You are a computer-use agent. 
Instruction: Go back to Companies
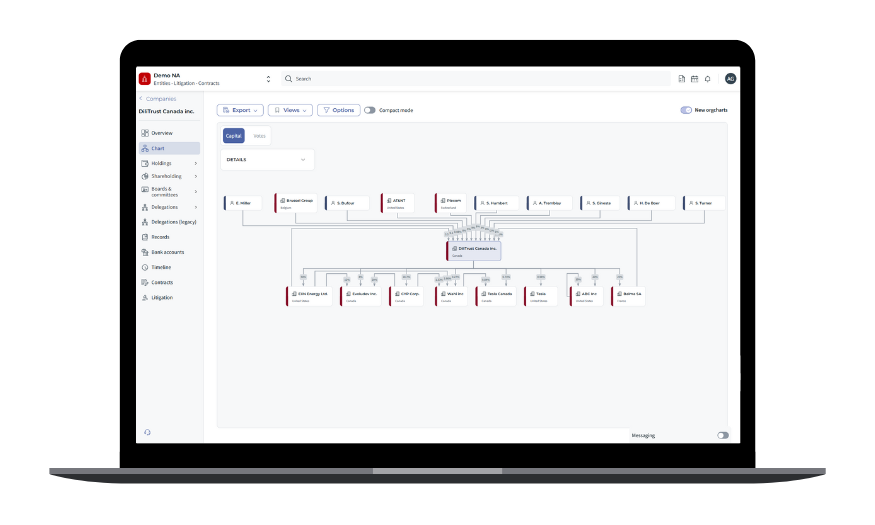coord(157,99)
